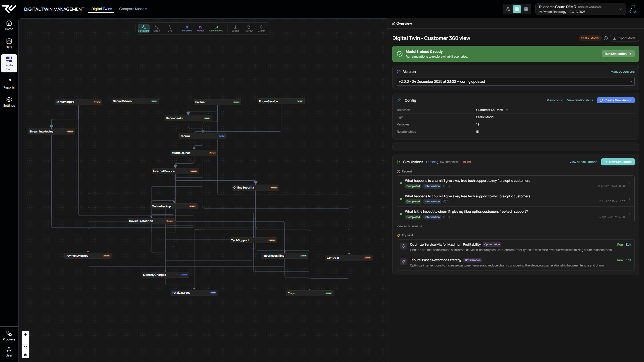The height and width of the screenshot is (362, 644).
Task: Open the Telecoms Churn DEMO workspace dropdown
Action: [620, 9]
